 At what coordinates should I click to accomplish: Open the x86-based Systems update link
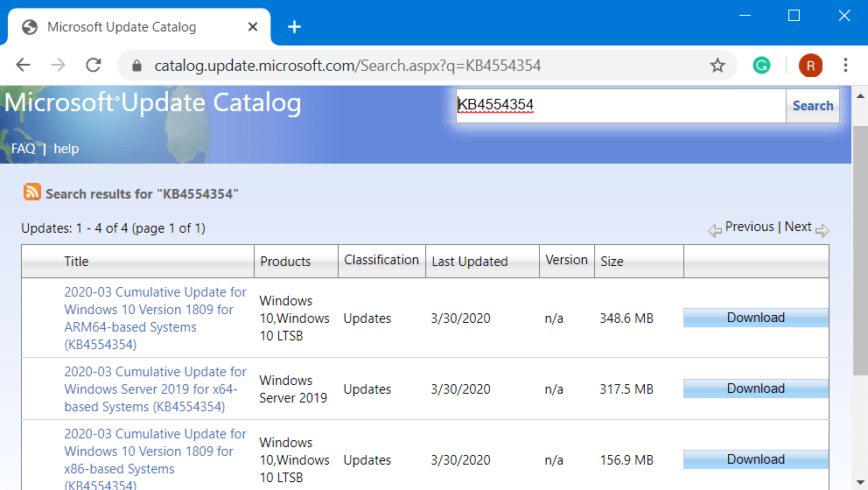[155, 459]
